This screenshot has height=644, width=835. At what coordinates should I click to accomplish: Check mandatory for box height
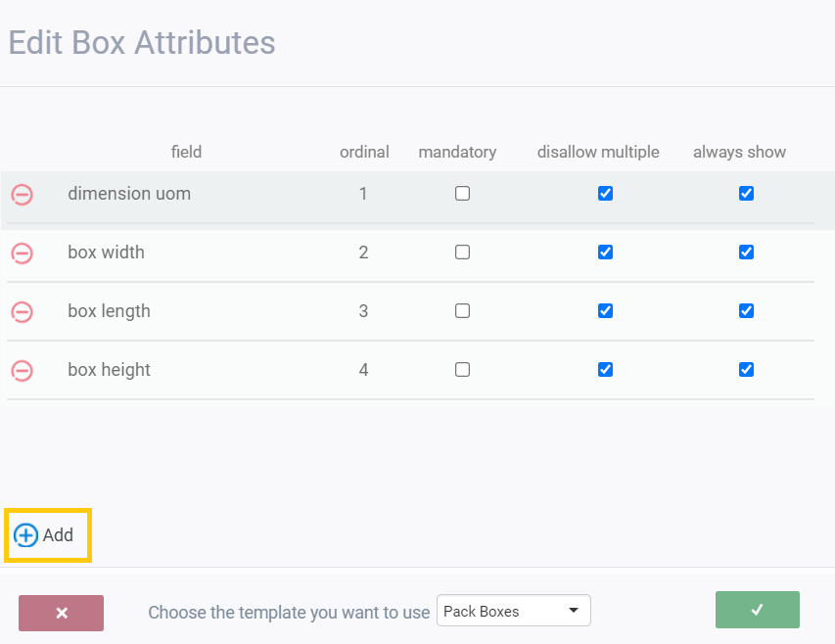462,370
